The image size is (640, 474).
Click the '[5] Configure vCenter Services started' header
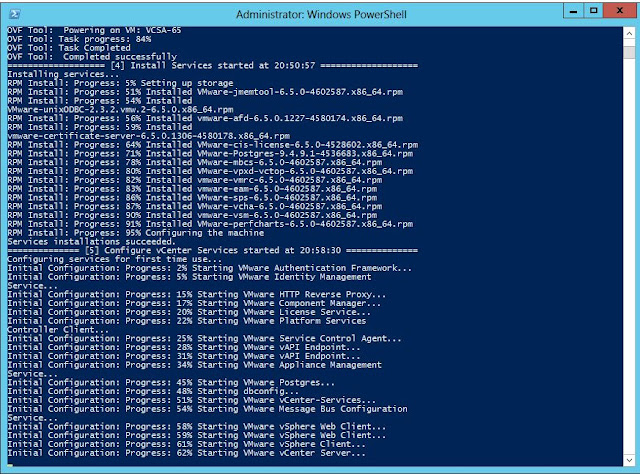point(213,250)
